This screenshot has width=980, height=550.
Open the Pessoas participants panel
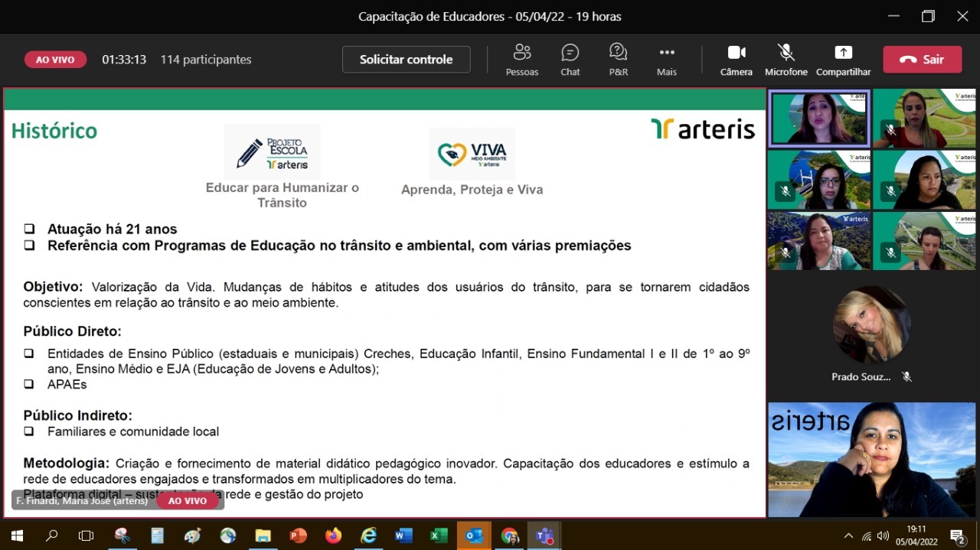522,60
